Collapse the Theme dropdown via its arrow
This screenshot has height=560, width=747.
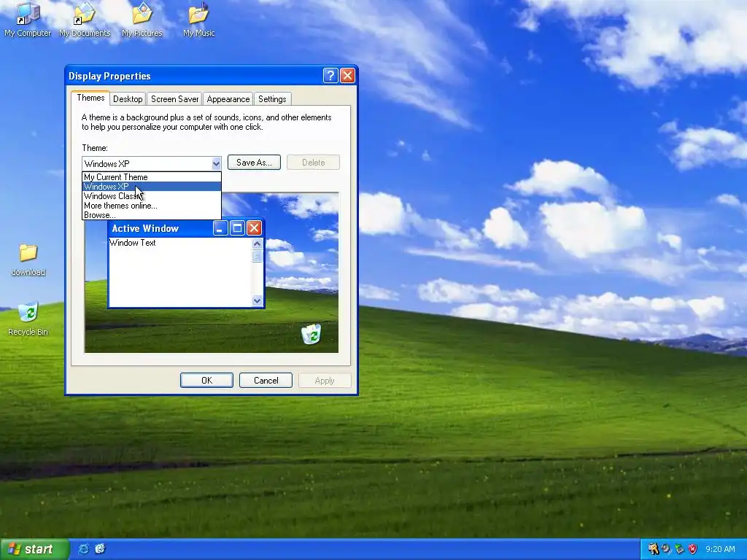tap(216, 163)
